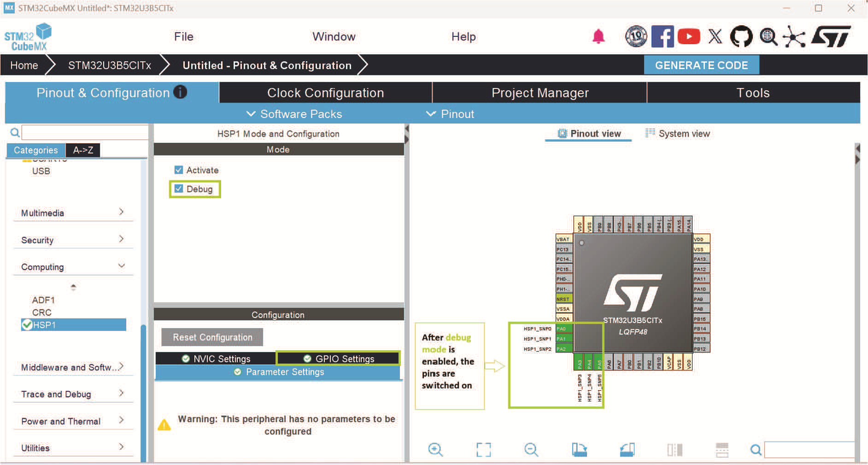Switch to the Project Manager tab

tap(540, 93)
